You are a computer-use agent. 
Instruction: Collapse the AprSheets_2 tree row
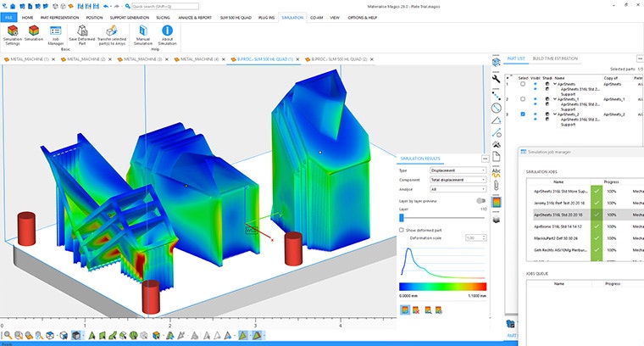click(555, 114)
